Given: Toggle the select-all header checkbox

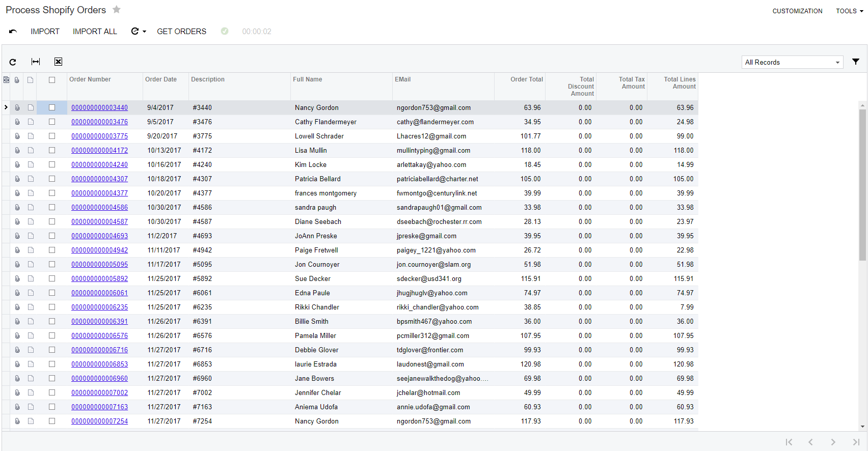Looking at the screenshot, I should pos(52,79).
